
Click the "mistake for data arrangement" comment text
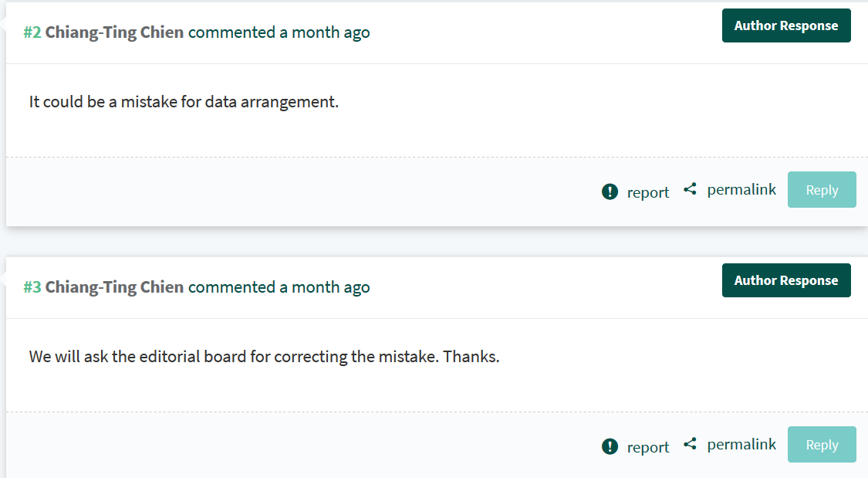(184, 102)
